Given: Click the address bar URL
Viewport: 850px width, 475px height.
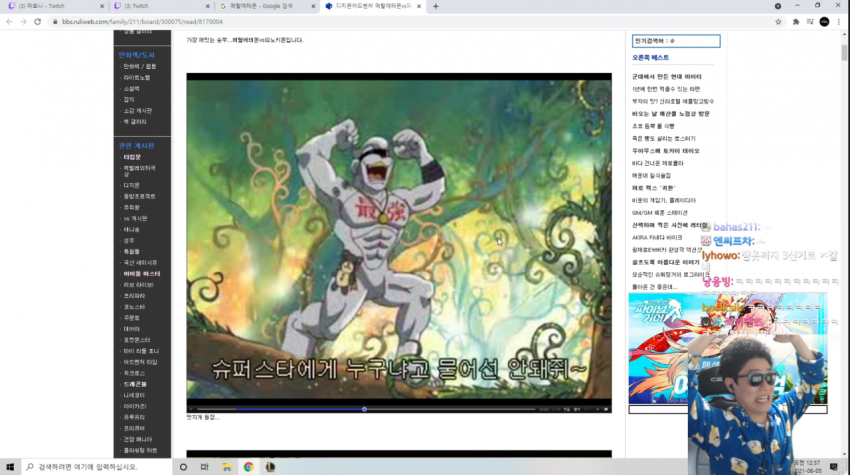Looking at the screenshot, I should point(142,22).
